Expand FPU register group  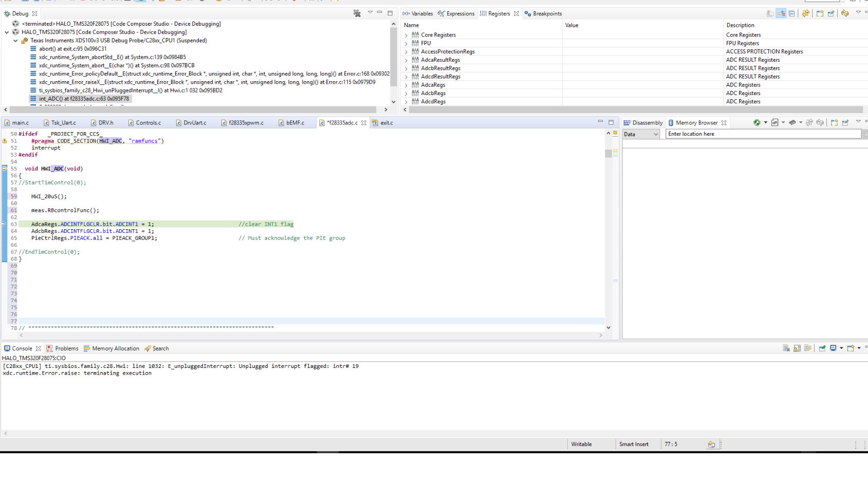(406, 44)
